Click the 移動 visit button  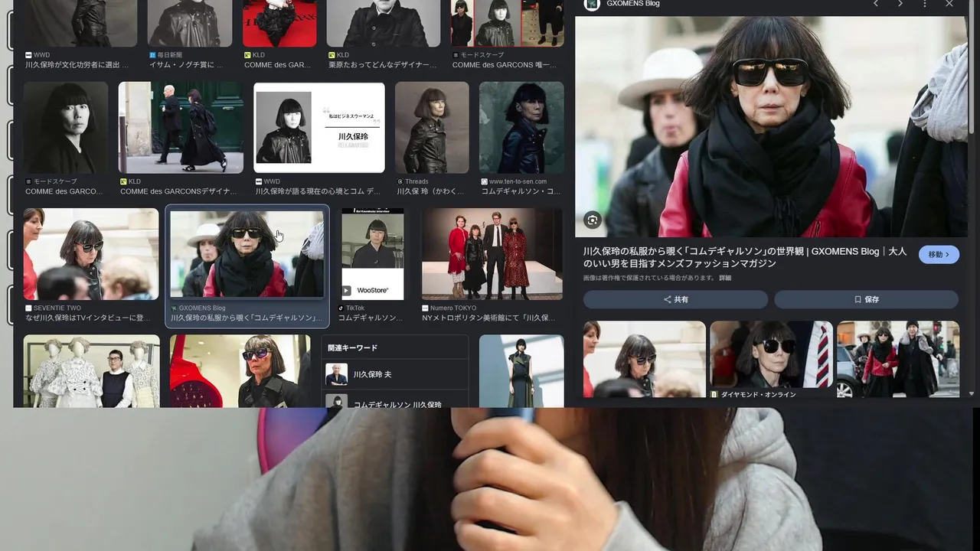939,255
